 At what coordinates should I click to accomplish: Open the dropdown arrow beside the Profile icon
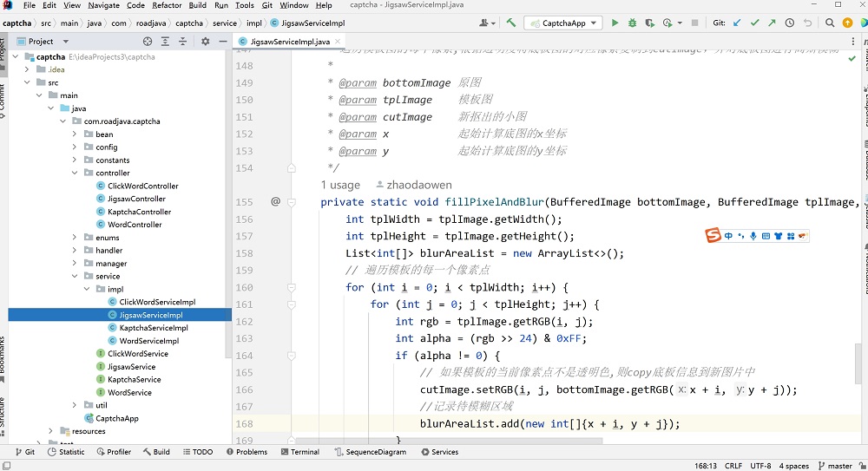[x=680, y=23]
